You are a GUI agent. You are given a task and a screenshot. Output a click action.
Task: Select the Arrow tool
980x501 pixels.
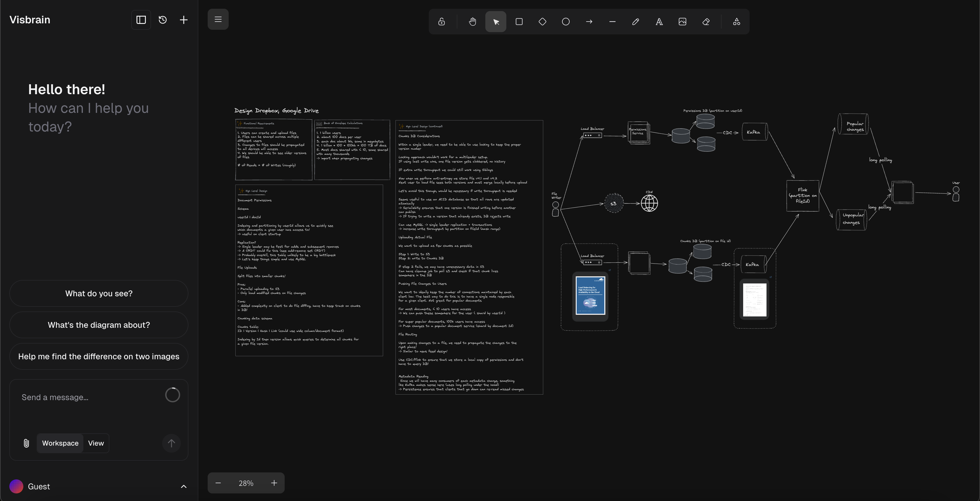click(589, 22)
